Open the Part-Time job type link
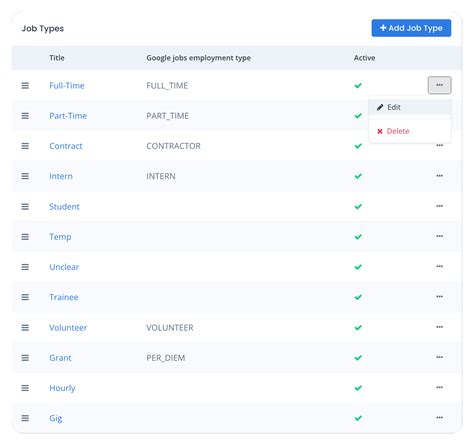 [68, 116]
